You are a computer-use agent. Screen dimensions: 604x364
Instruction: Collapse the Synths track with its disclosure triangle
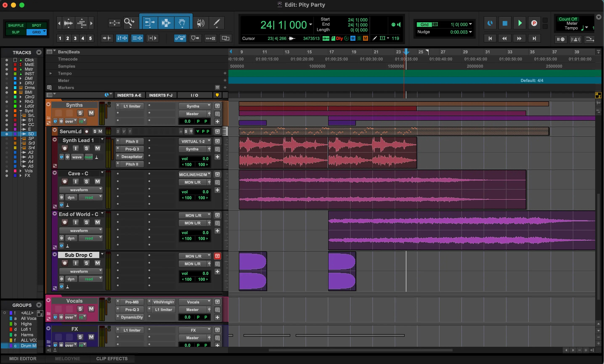pos(48,104)
